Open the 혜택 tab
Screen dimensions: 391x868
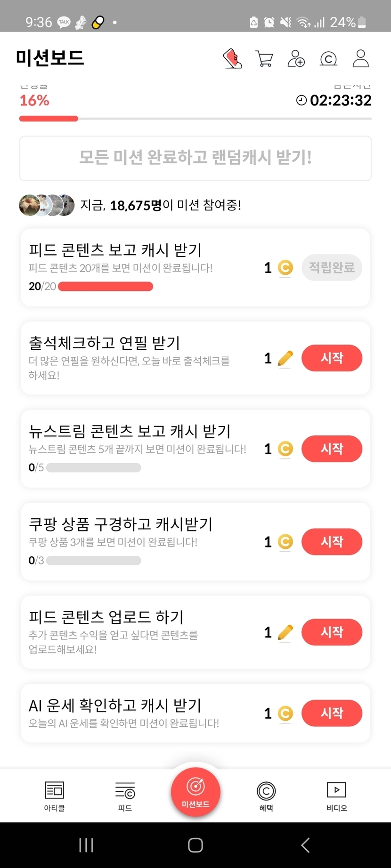266,796
